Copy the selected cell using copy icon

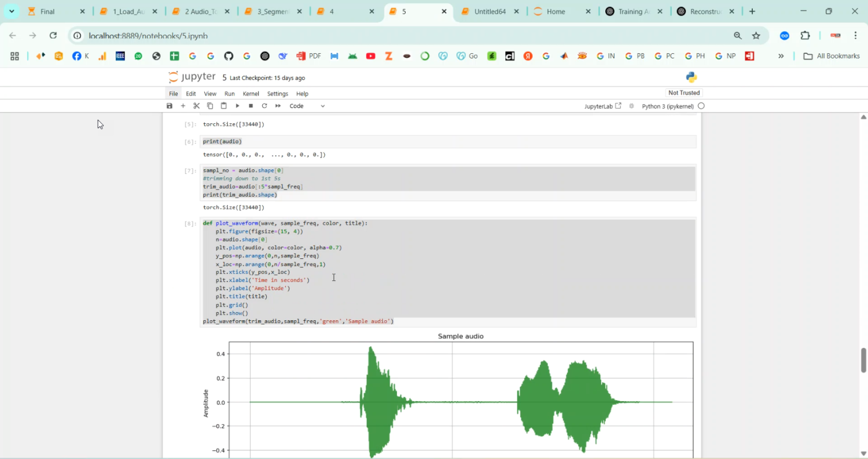point(210,106)
